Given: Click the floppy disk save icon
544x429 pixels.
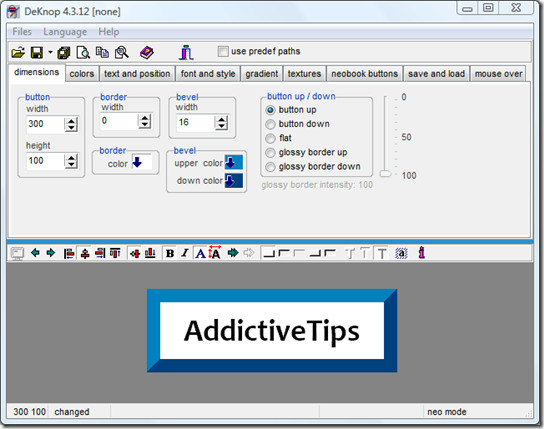Looking at the screenshot, I should tap(37, 52).
